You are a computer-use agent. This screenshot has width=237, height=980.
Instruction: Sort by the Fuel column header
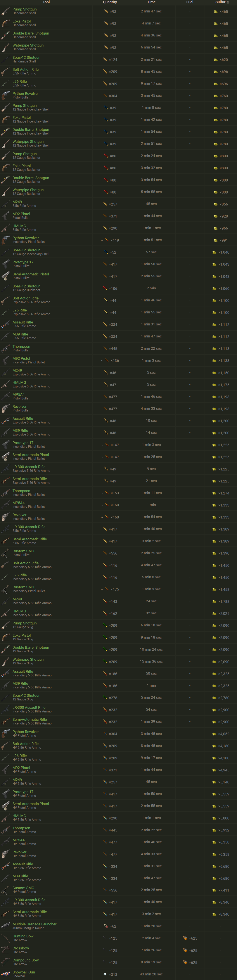[189, 2]
